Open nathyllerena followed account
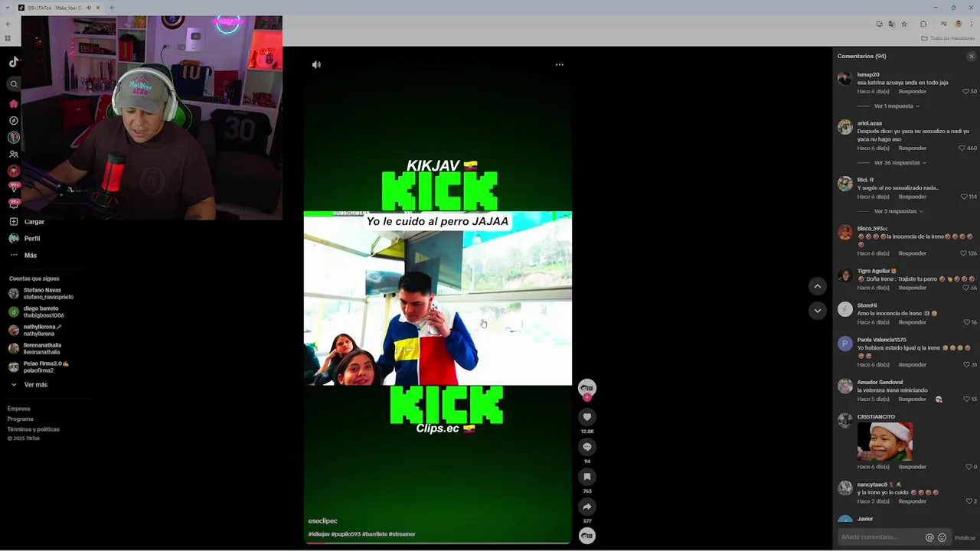The image size is (980, 551). [x=34, y=331]
